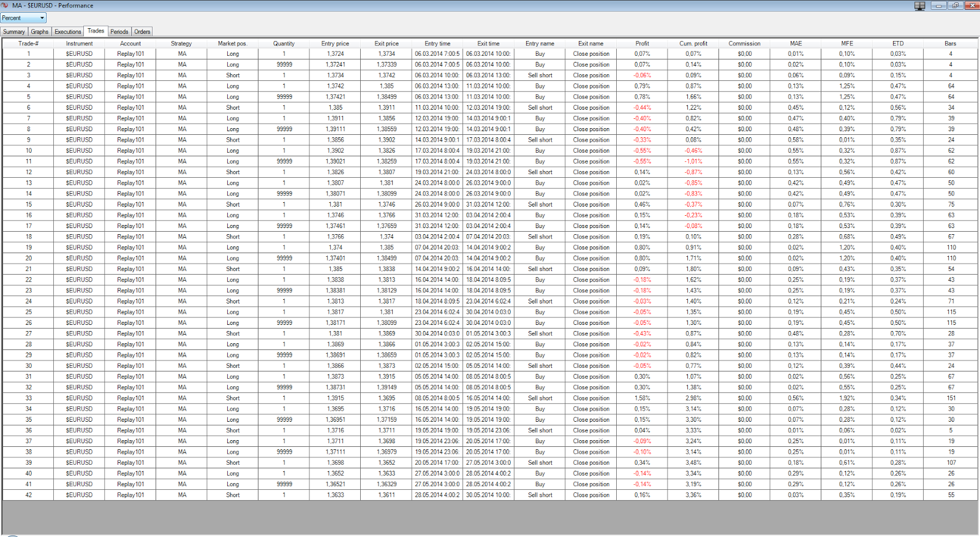Screen dimensions: 980x537
Task: Sort by the Instrument column header
Action: coord(80,44)
